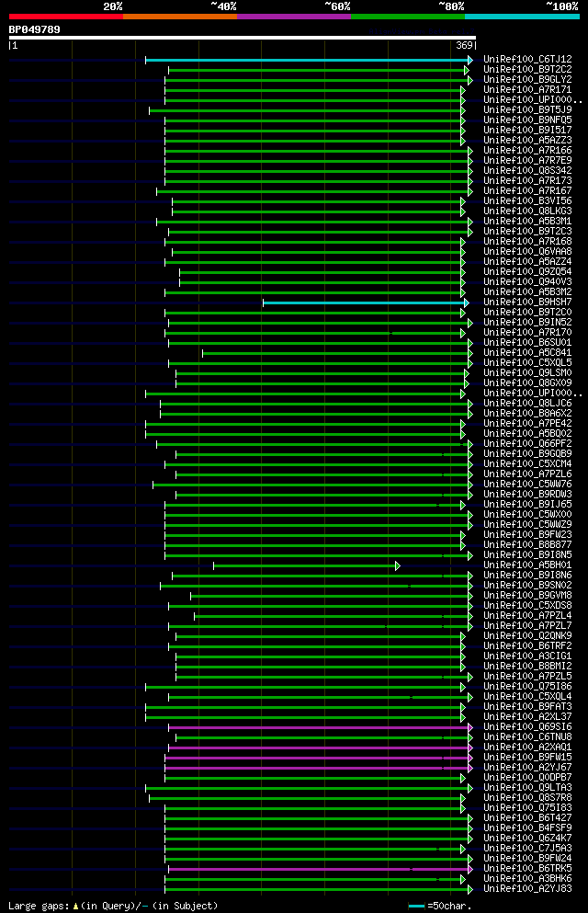Select label UniRef100_A3CIG1

pos(527,656)
